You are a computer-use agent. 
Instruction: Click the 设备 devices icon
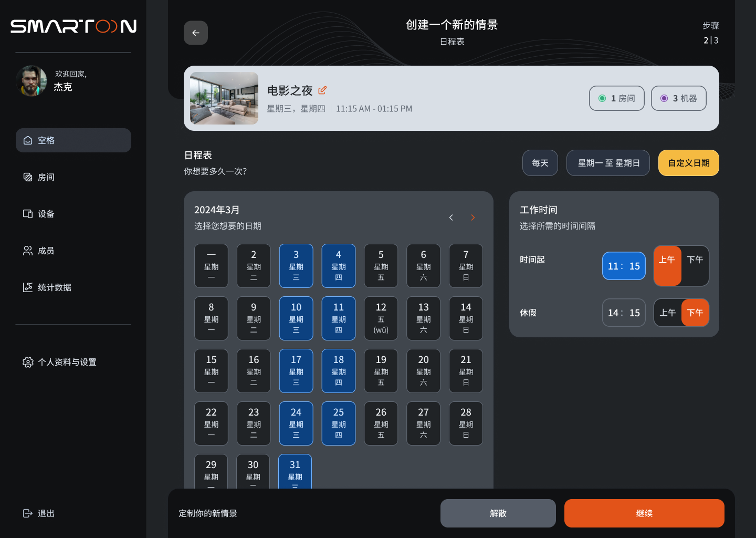pos(28,214)
